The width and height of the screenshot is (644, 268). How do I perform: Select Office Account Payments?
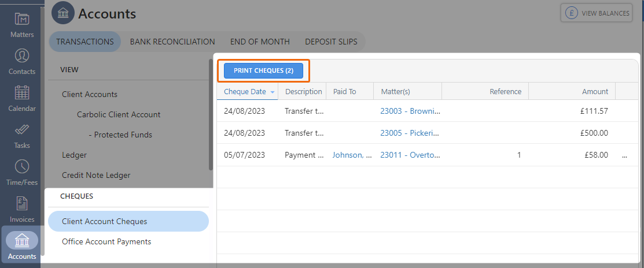click(106, 241)
